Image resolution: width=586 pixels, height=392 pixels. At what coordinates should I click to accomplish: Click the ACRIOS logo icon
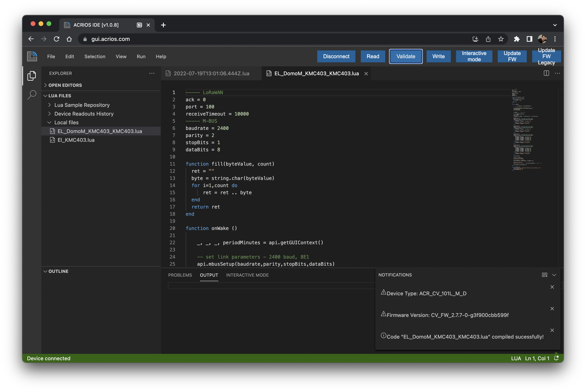[x=32, y=56]
